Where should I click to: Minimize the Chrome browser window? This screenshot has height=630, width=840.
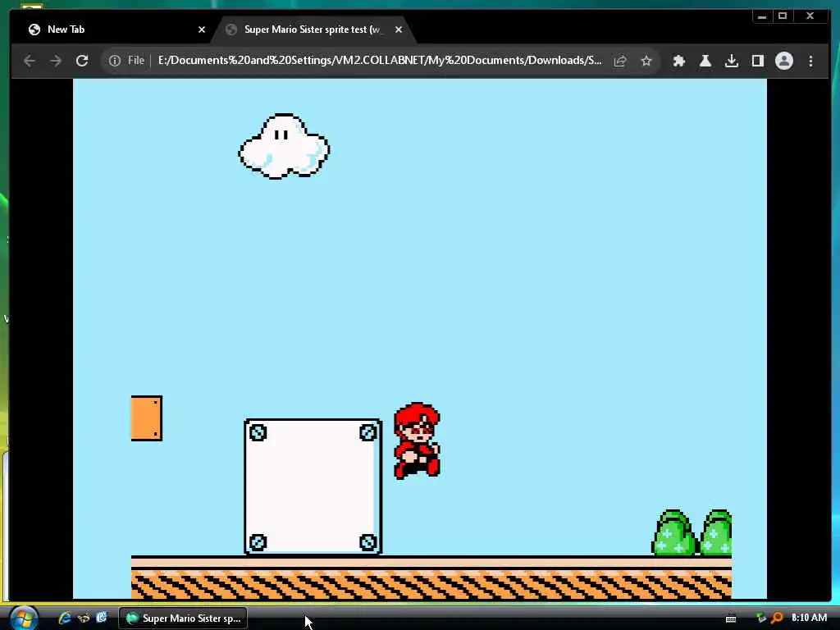click(x=762, y=16)
